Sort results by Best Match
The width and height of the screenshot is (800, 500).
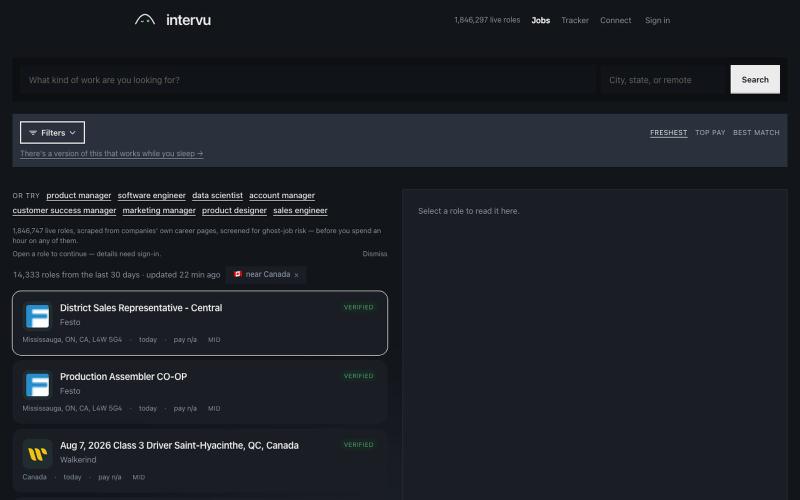point(756,133)
